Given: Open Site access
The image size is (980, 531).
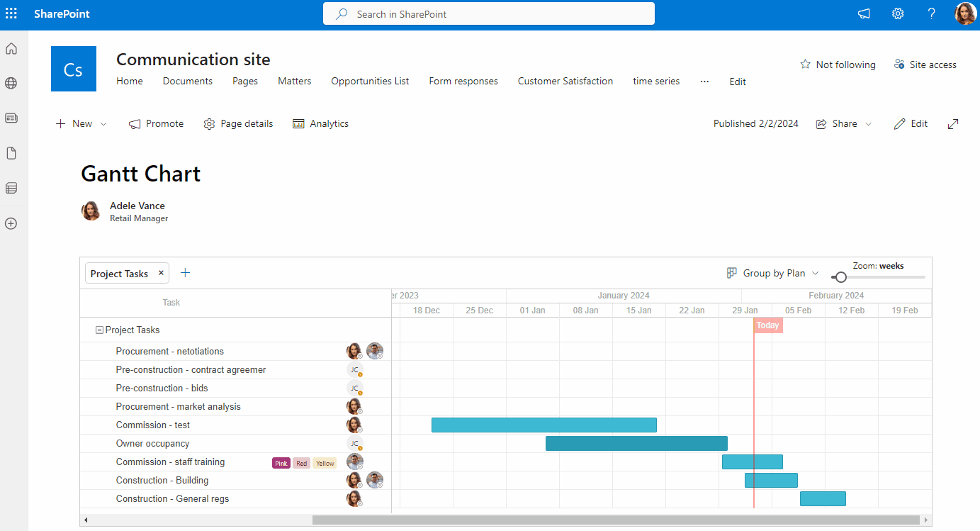Looking at the screenshot, I should [925, 64].
